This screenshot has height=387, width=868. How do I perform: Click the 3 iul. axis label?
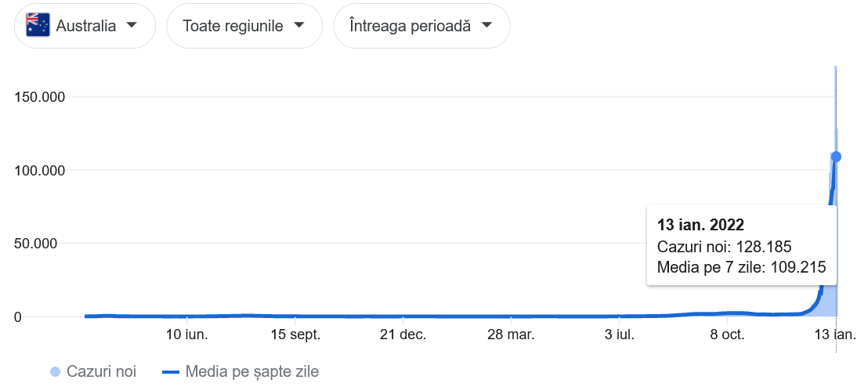tap(620, 335)
